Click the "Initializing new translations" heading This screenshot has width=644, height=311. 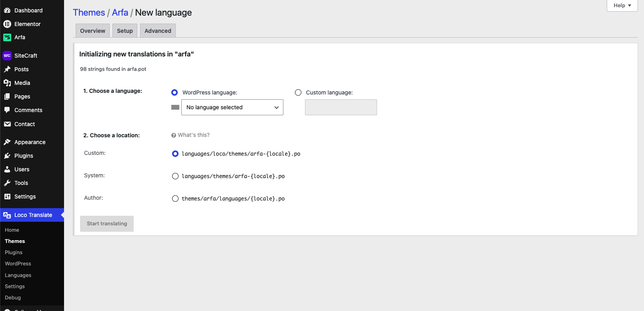(x=136, y=54)
